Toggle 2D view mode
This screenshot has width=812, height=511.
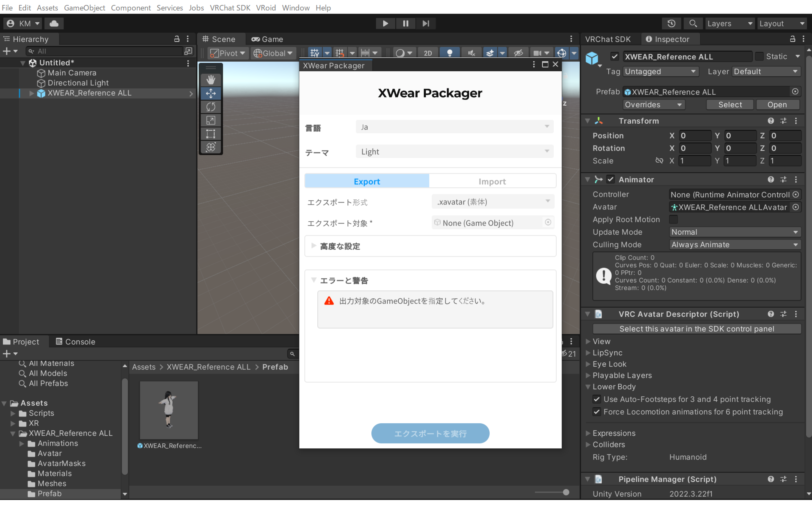tap(428, 53)
